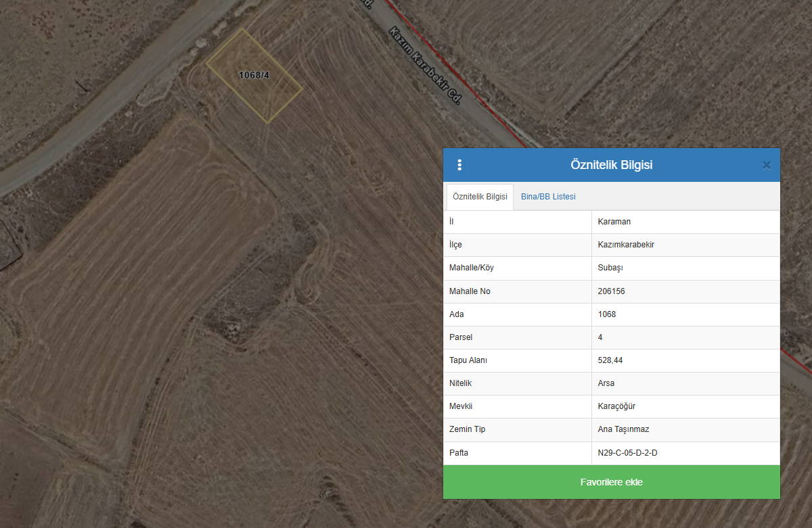
Task: Select the Subaşı neighborhood value
Action: tap(610, 268)
